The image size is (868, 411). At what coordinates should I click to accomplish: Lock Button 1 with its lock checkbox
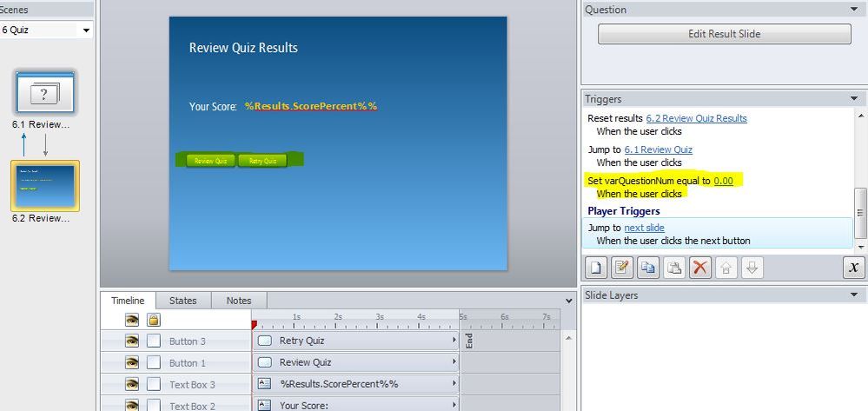153,362
